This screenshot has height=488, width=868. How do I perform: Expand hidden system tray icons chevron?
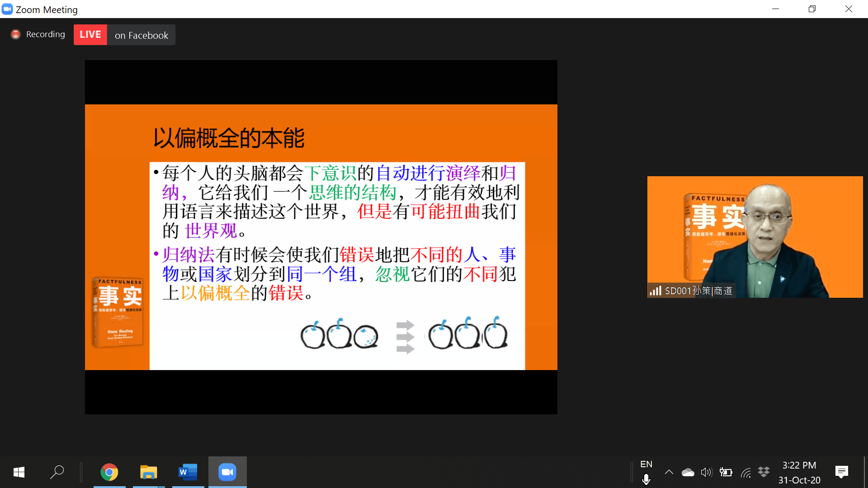click(669, 472)
